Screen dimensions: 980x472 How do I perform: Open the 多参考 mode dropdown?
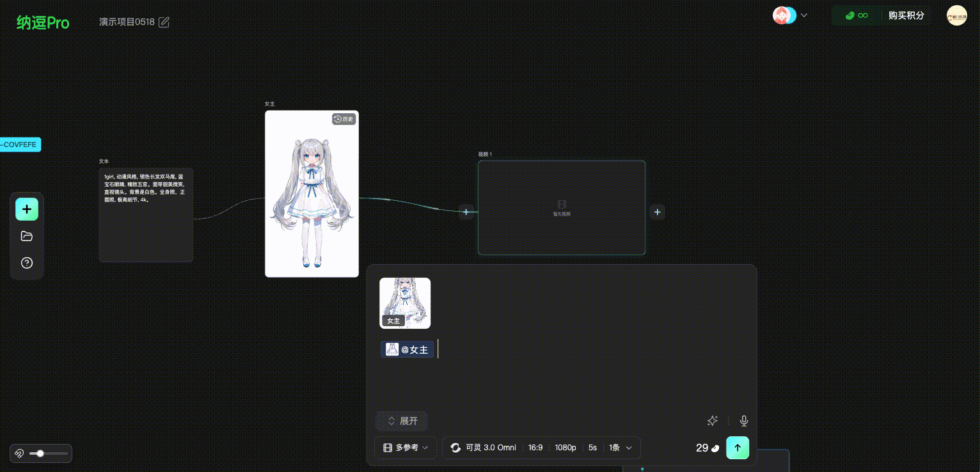click(406, 448)
